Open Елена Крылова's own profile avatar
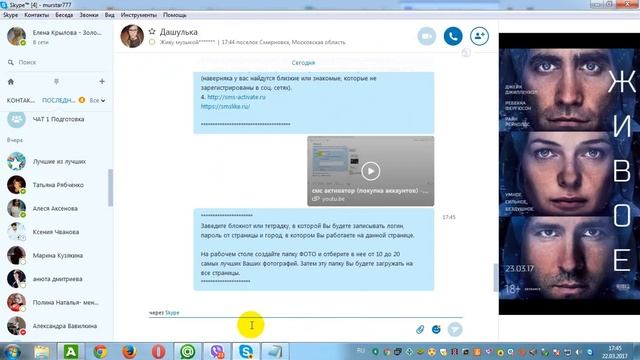Viewport: 640px width, 360px height. coord(16,36)
